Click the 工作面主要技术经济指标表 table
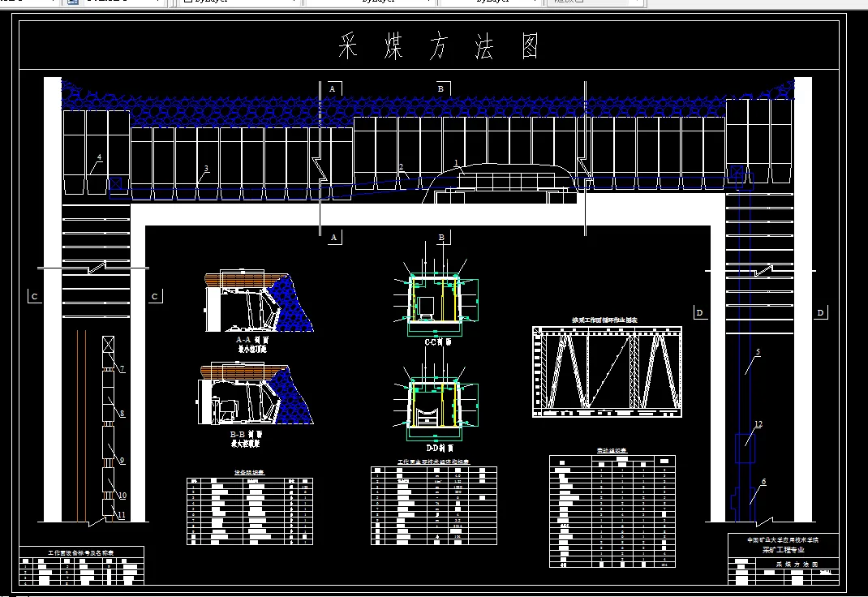Viewport: 868px width, 597px height. click(434, 505)
